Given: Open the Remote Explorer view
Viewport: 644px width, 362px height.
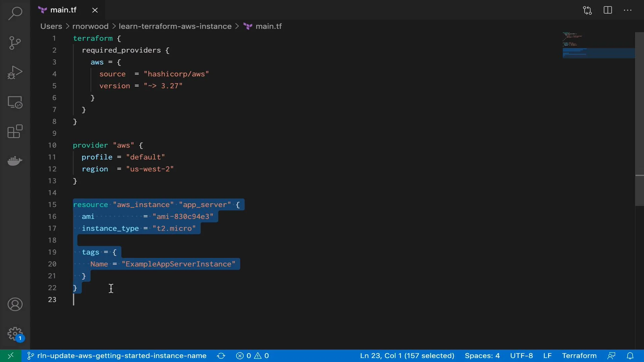Looking at the screenshot, I should (15, 102).
